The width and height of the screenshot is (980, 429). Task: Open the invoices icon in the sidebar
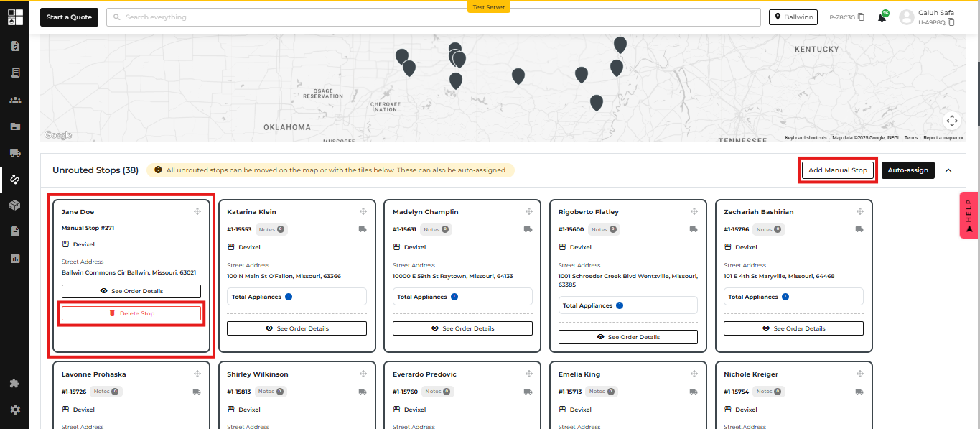pos(15,46)
